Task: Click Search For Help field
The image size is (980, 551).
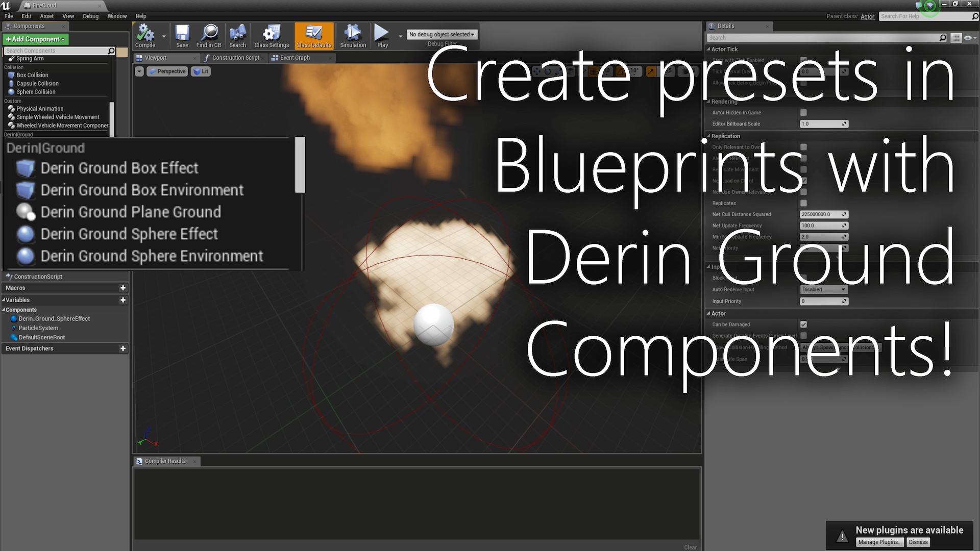Action: tap(929, 16)
